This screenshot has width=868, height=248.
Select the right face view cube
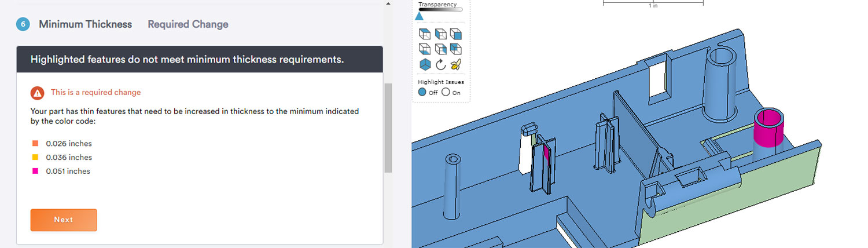pos(440,49)
